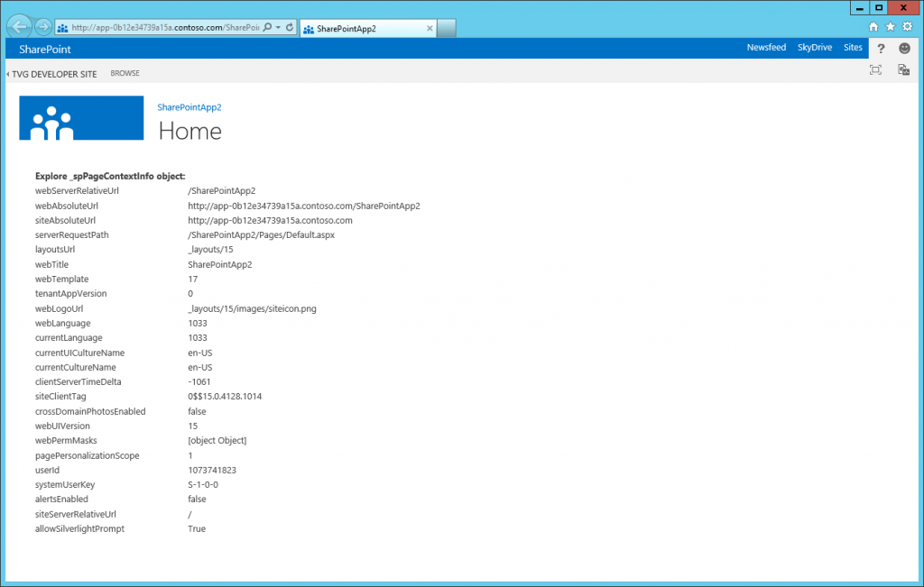Click the webTemplate value '17'
Image resolution: width=924 pixels, height=587 pixels.
point(193,280)
